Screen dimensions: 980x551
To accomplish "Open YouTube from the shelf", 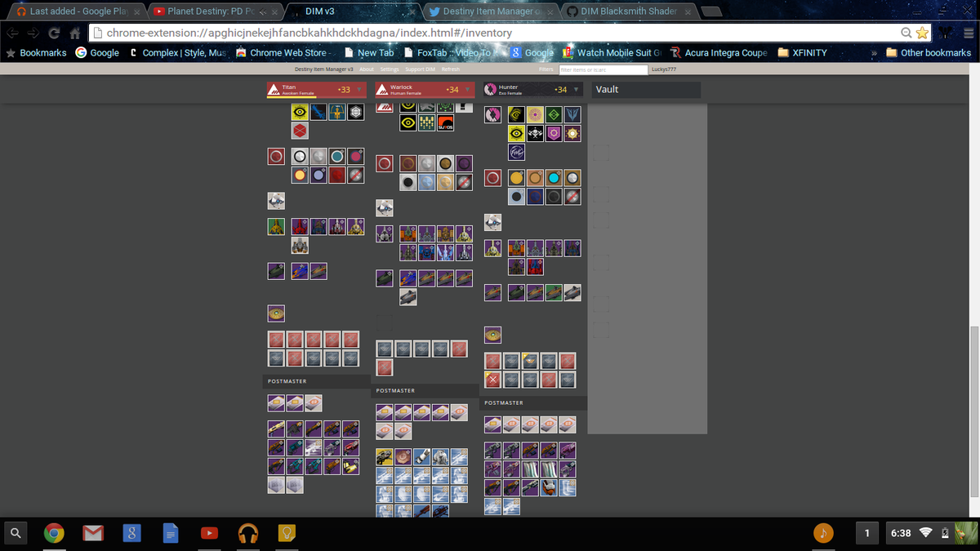I will (209, 533).
